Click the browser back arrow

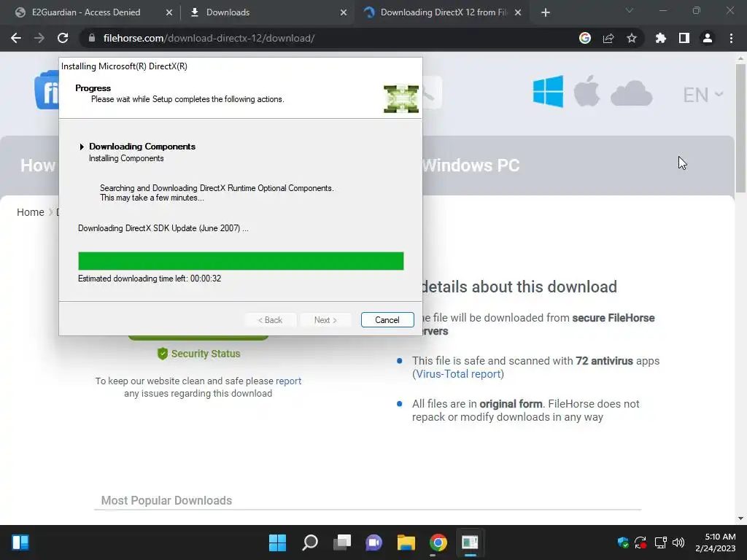click(x=16, y=38)
